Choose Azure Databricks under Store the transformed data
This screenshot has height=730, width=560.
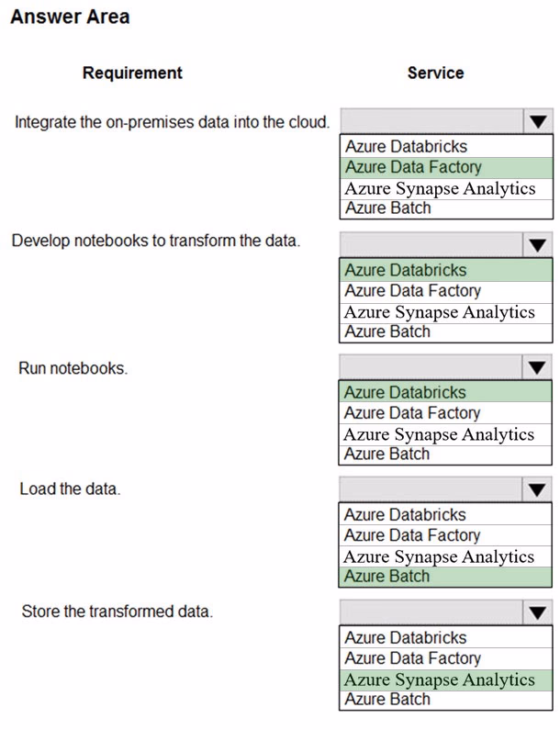(x=446, y=638)
